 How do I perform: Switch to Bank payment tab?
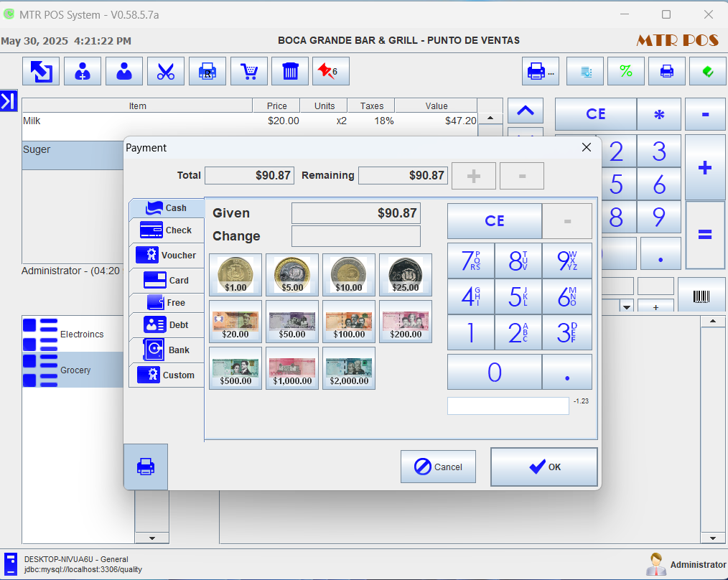click(167, 350)
